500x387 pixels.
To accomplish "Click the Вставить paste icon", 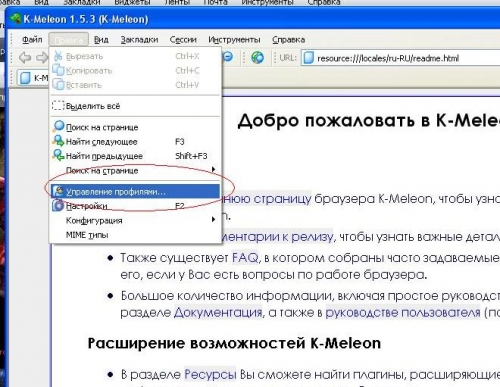I will 58,85.
